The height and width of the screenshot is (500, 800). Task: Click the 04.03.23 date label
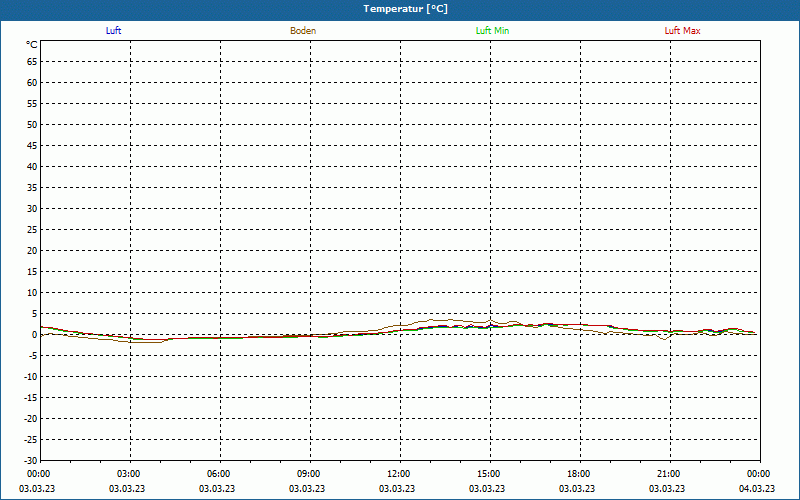click(x=757, y=488)
